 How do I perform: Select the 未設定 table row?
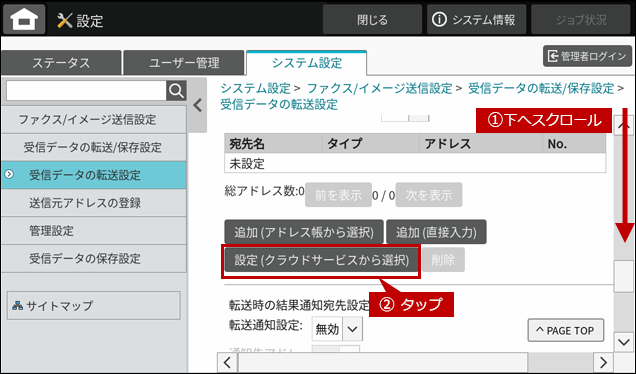pyautogui.click(x=415, y=163)
